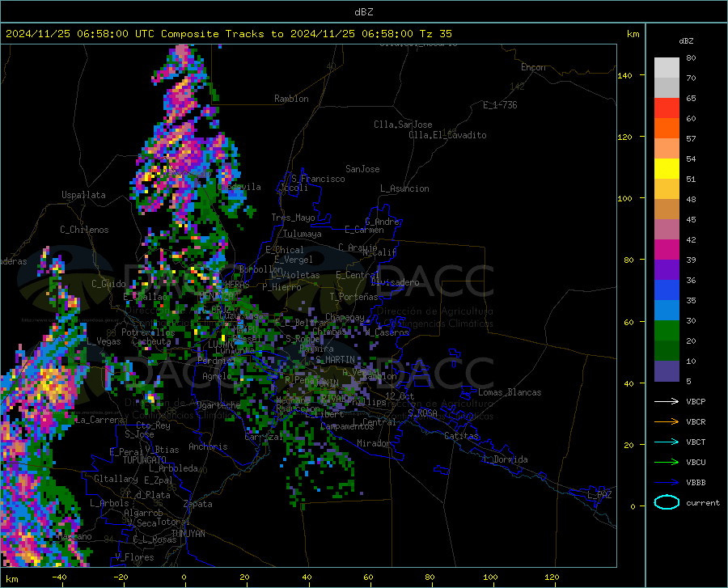Click the cyan VBCT arrow in legend
This screenshot has height=588, width=728.
pos(667,442)
